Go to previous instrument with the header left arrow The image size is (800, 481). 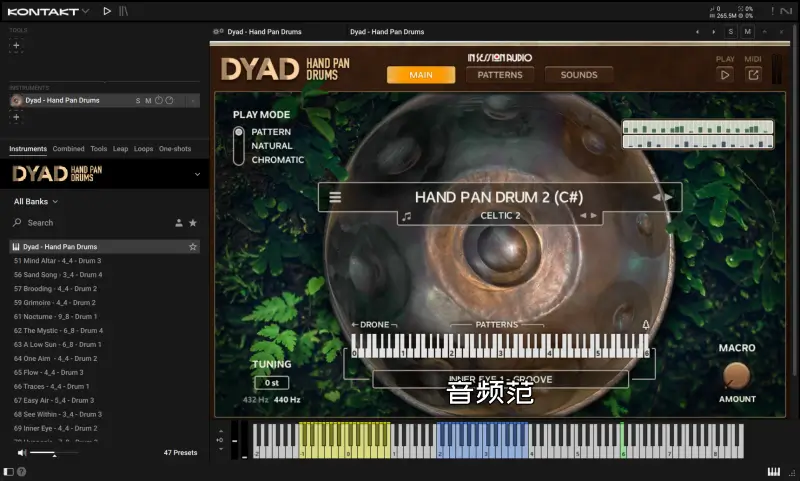pos(697,32)
